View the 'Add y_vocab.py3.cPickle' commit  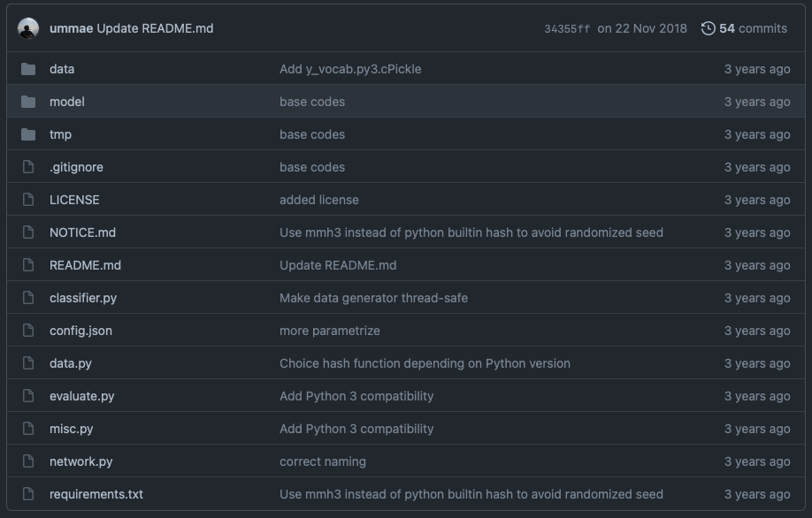click(x=350, y=69)
